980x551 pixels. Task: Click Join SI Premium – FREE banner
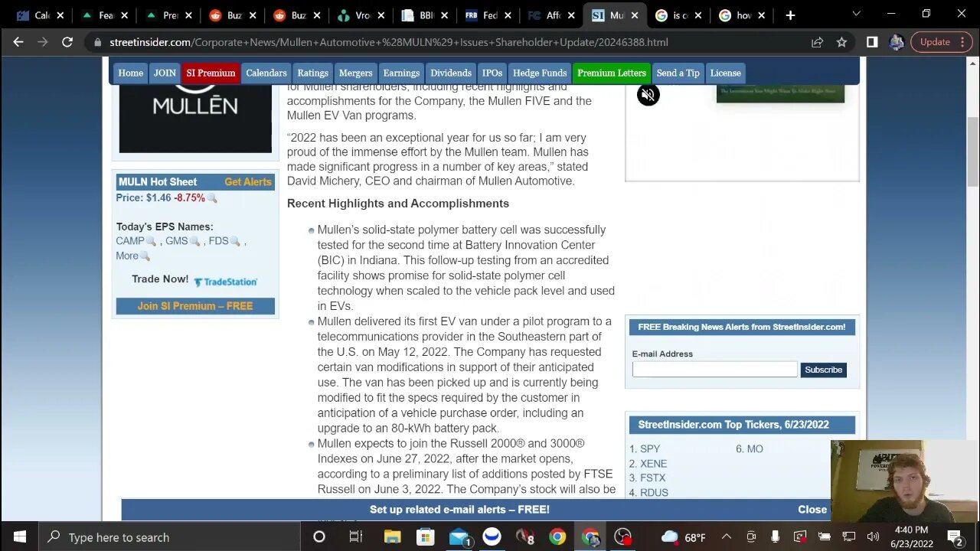point(195,306)
